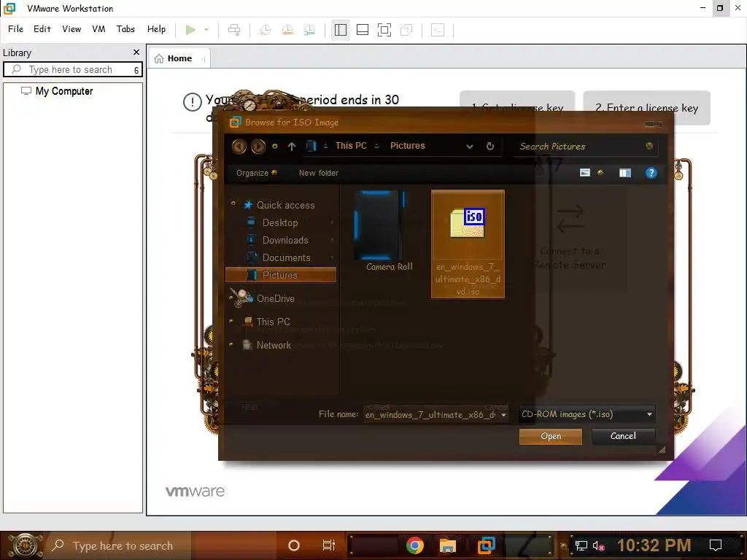Viewport: 747px width, 560px height.
Task: Change view layout icon in dialog
Action: [x=585, y=172]
